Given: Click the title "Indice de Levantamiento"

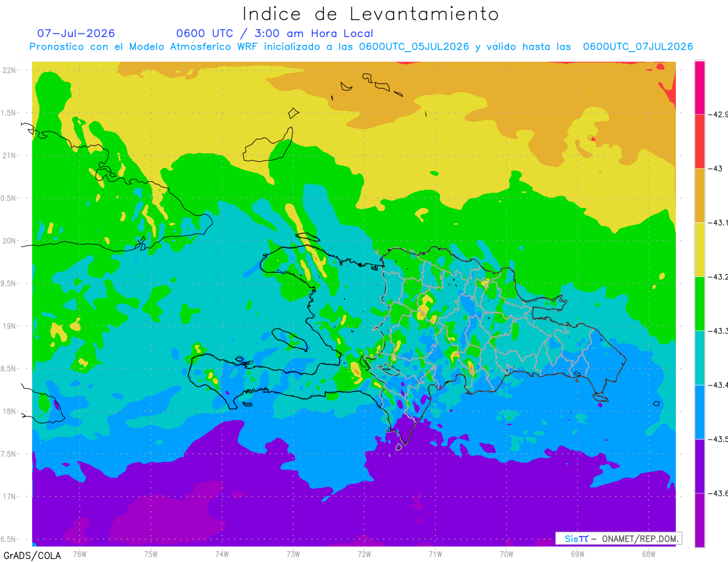Looking at the screenshot, I should click(371, 14).
